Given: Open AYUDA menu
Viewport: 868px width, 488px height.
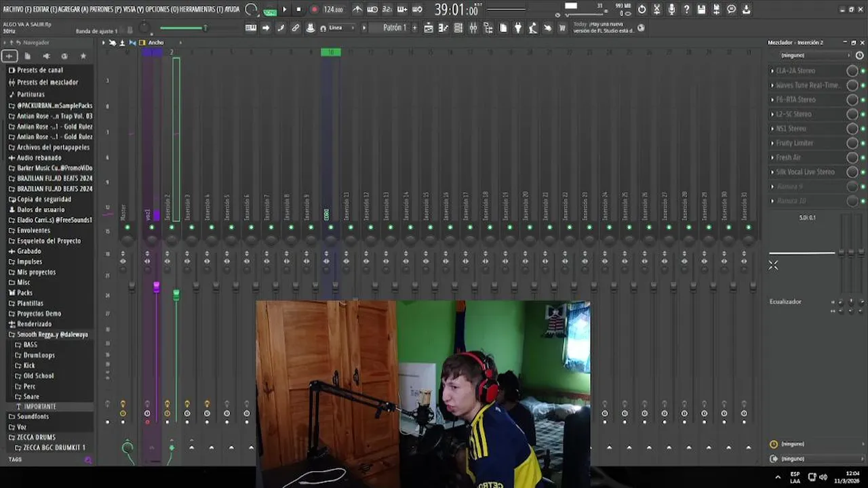Looking at the screenshot, I should [232, 9].
